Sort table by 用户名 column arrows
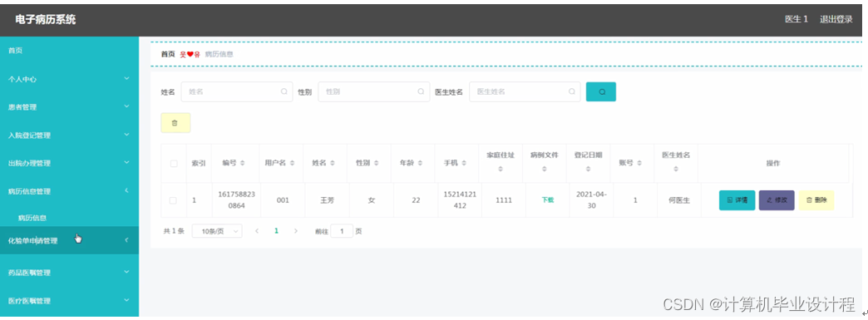 (292, 163)
